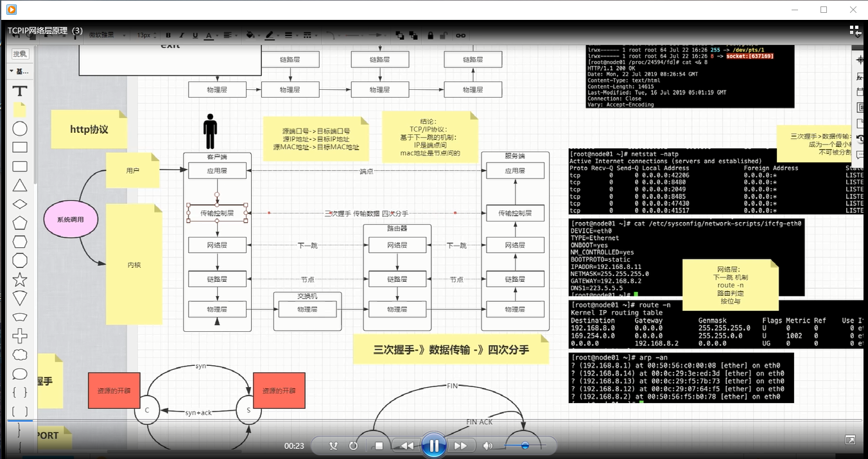The height and width of the screenshot is (459, 868).
Task: Select the circle shape in sidebar
Action: pos(21,128)
